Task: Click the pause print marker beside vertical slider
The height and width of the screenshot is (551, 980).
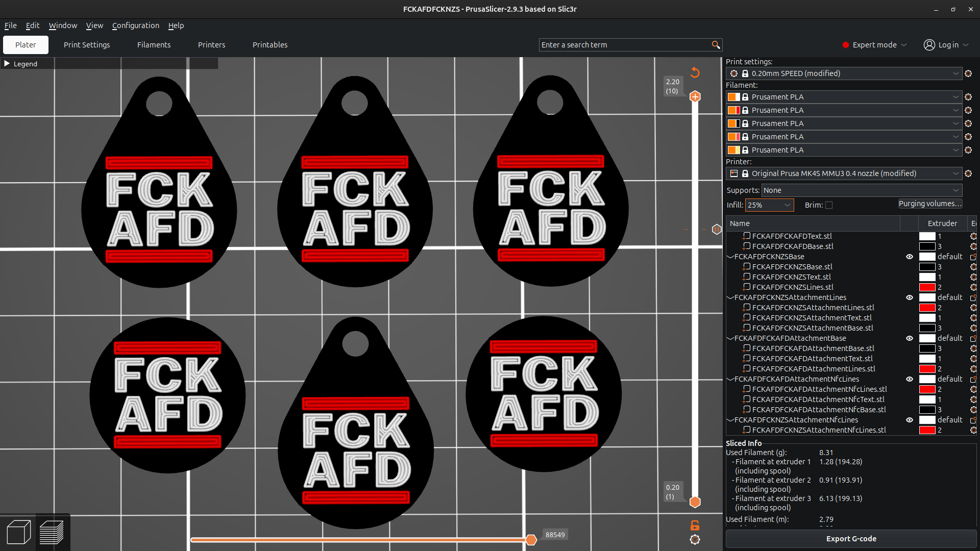Action: pos(717,229)
